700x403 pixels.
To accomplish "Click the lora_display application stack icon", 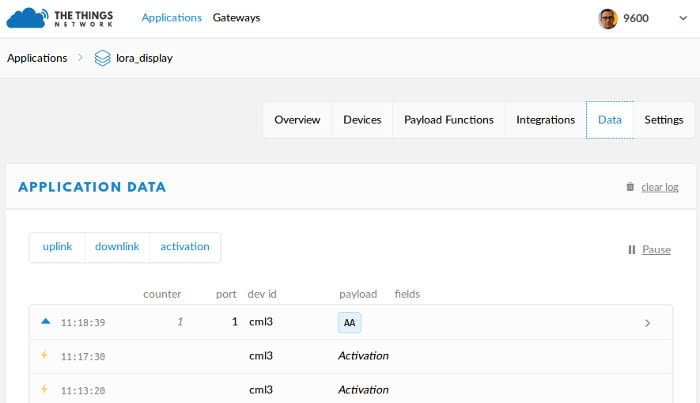I will [x=102, y=58].
